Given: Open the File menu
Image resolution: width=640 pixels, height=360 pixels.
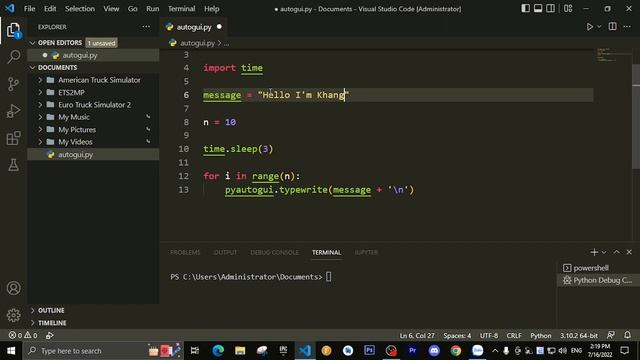Looking at the screenshot, I should point(29,9).
